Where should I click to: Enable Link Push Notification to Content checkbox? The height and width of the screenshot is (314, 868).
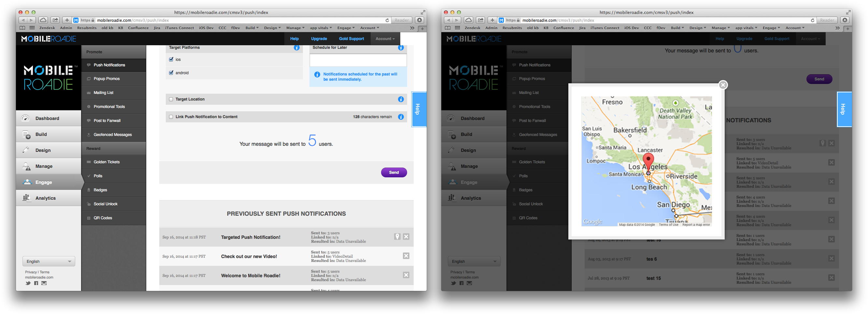pyautogui.click(x=171, y=117)
